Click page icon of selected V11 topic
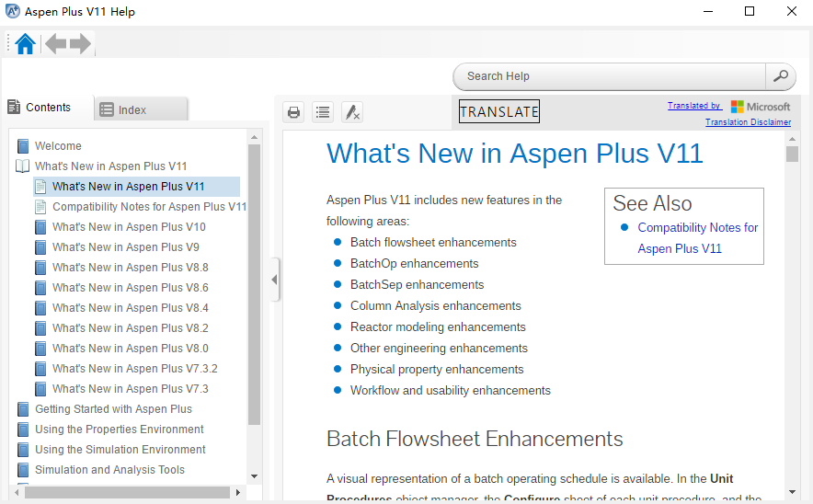The width and height of the screenshot is (813, 504). click(x=40, y=187)
